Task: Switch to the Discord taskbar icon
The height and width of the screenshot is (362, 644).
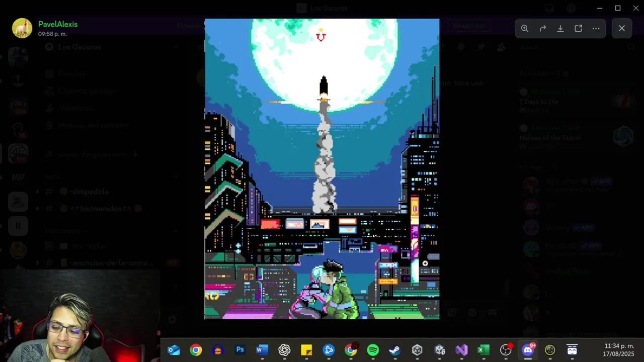Action: coord(528,350)
